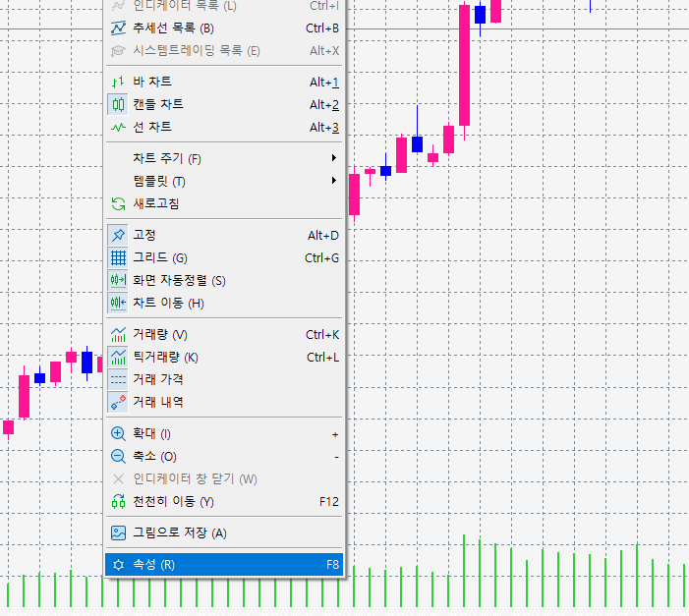Click the line chart icon
This screenshot has height=616, width=689.
[118, 127]
